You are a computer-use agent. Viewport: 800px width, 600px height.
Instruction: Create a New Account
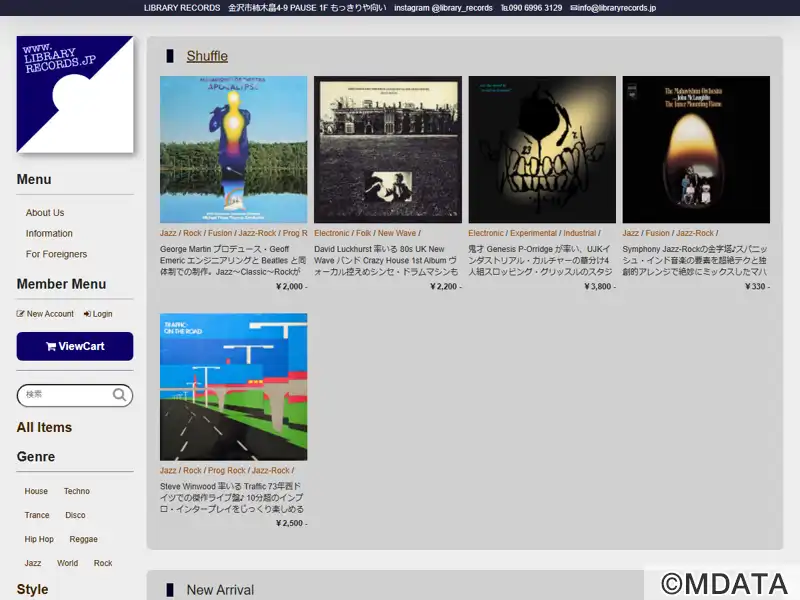45,314
